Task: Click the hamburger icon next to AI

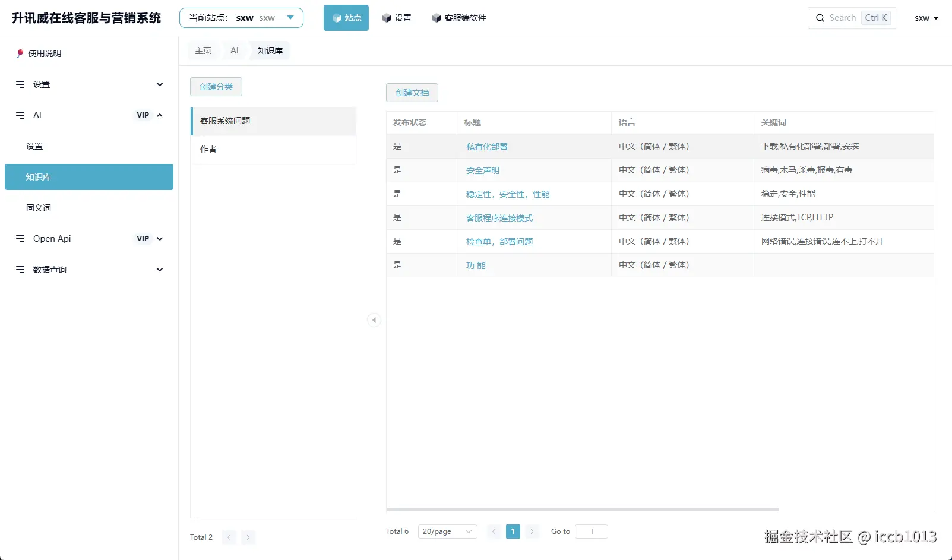Action: (x=20, y=115)
